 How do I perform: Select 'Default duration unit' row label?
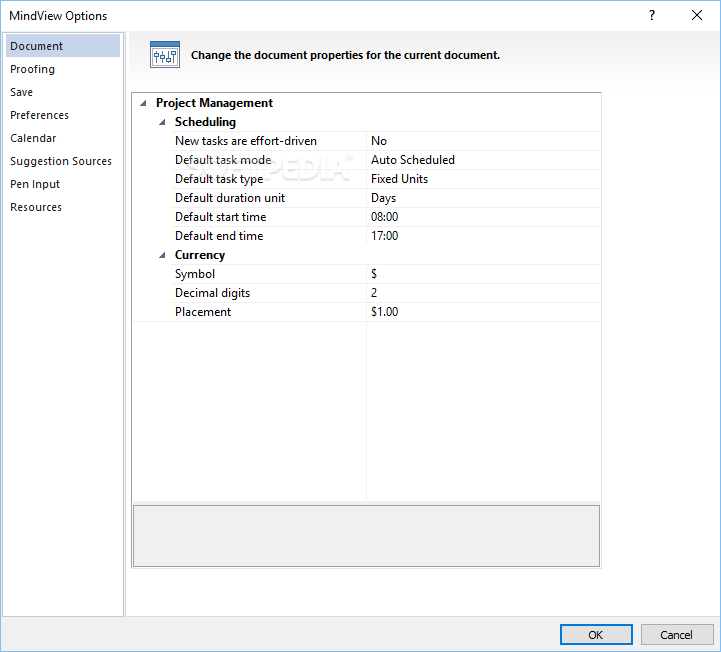[x=230, y=198]
